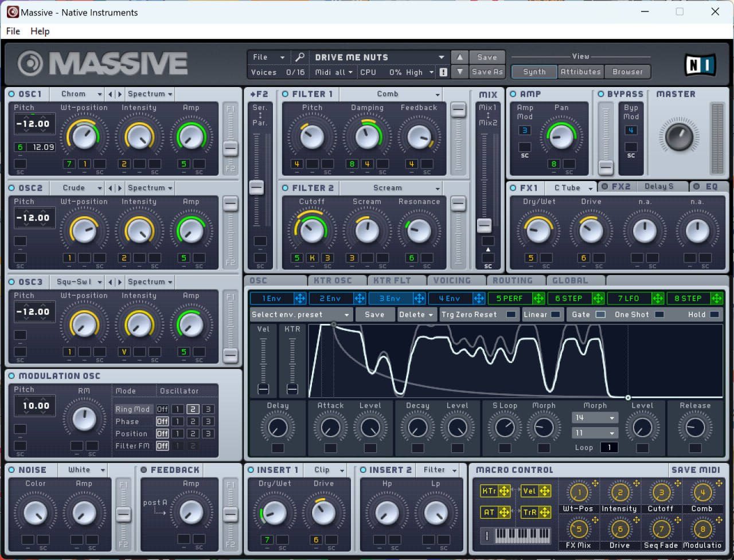This screenshot has width=734, height=560.
Task: Click the Vel envelope slider handle
Action: pos(263,389)
